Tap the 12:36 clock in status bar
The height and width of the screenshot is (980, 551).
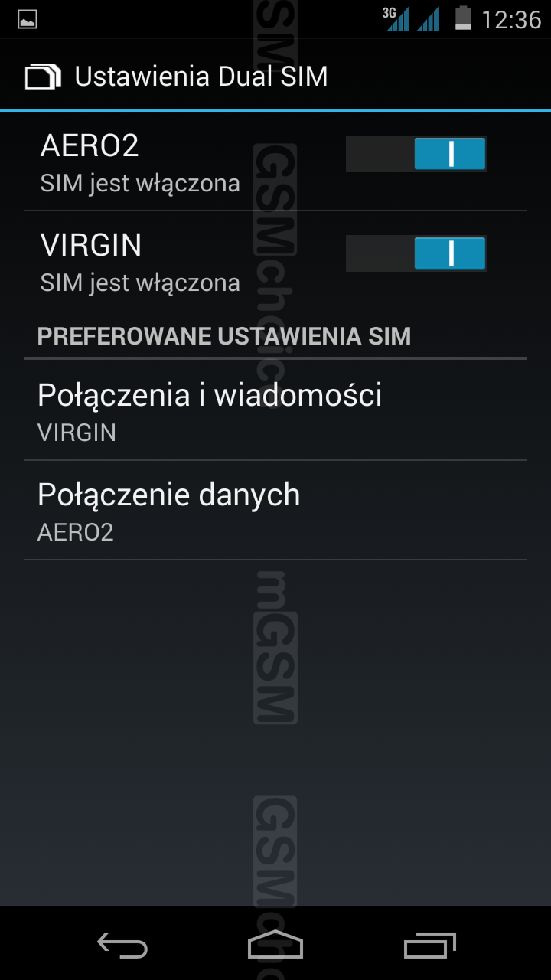point(511,19)
